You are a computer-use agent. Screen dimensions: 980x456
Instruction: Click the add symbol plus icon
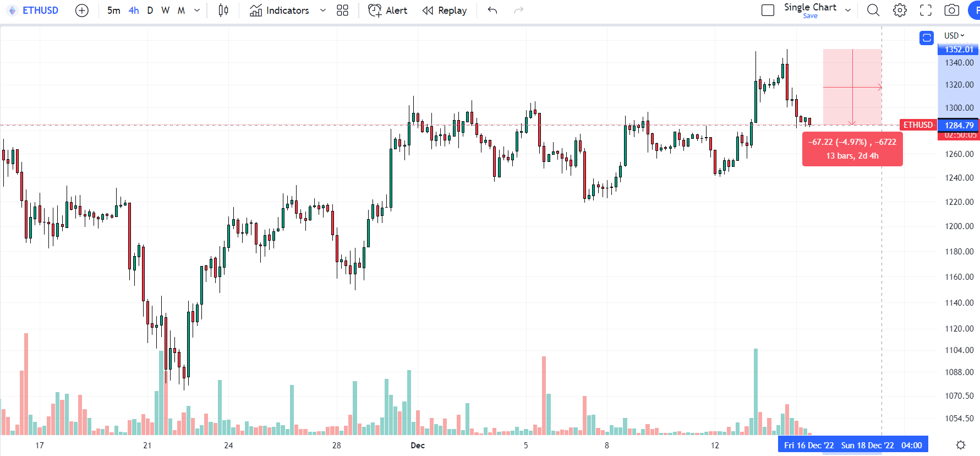point(81,10)
